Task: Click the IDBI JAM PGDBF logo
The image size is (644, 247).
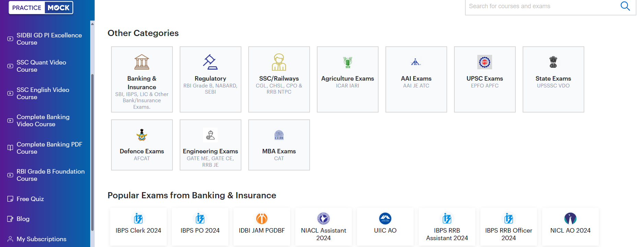Action: click(262, 219)
